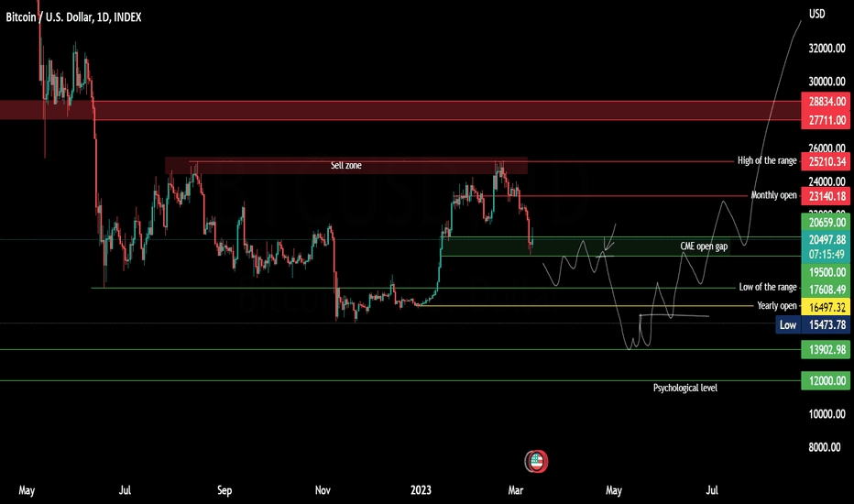Viewport: 854px width, 504px height.
Task: Select the 12000.00 green price label
Action: click(x=826, y=381)
